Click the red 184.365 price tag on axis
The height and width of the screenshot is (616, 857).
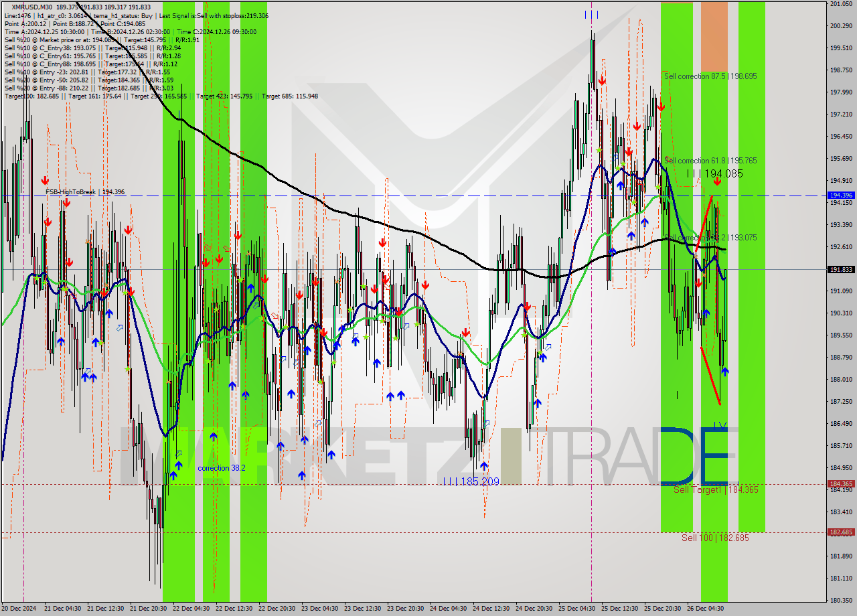pos(841,483)
